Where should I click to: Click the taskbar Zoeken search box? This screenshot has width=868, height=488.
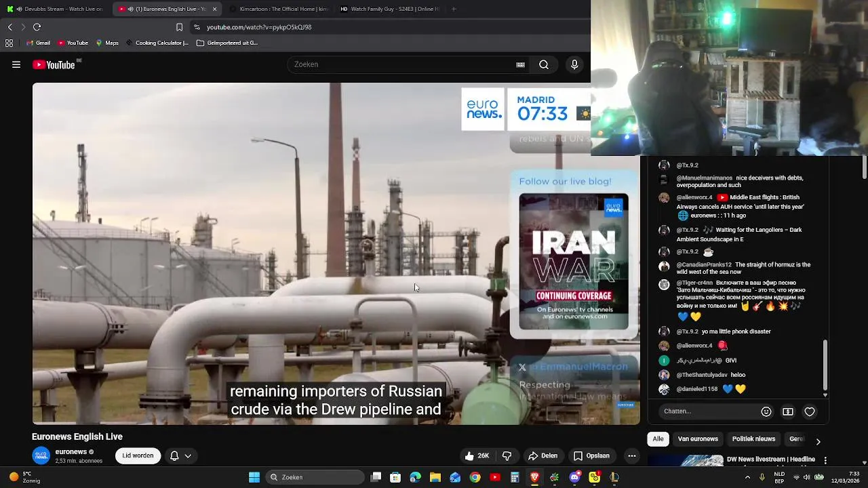(x=315, y=477)
